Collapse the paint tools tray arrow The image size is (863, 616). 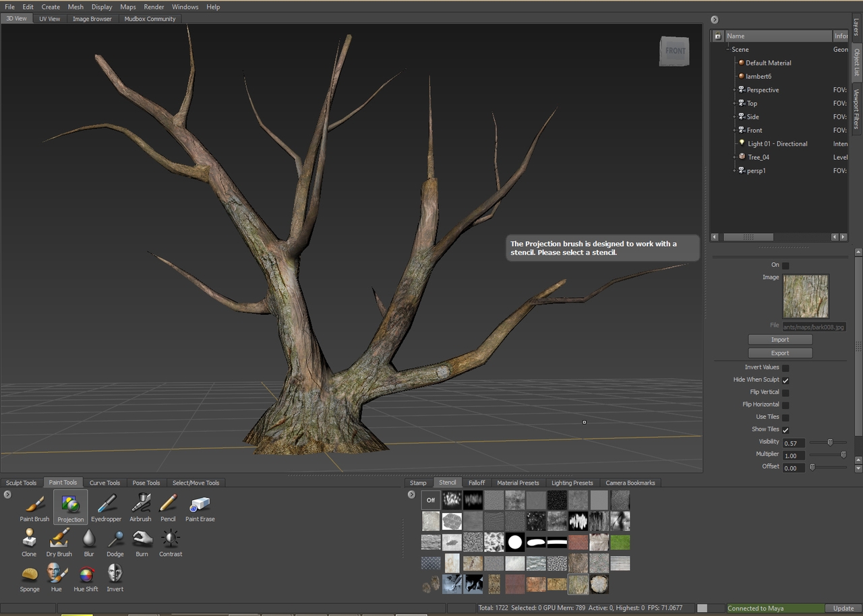(7, 495)
